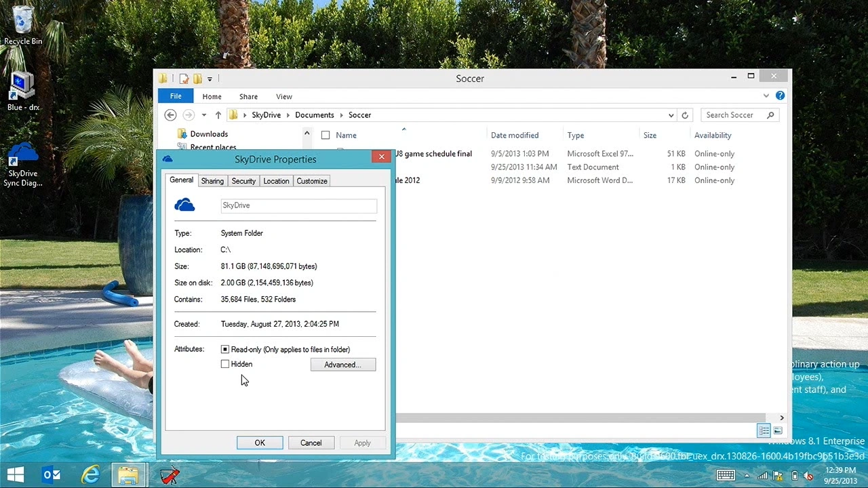Select the U8 game schedule final file
The width and height of the screenshot is (868, 488).
point(433,154)
